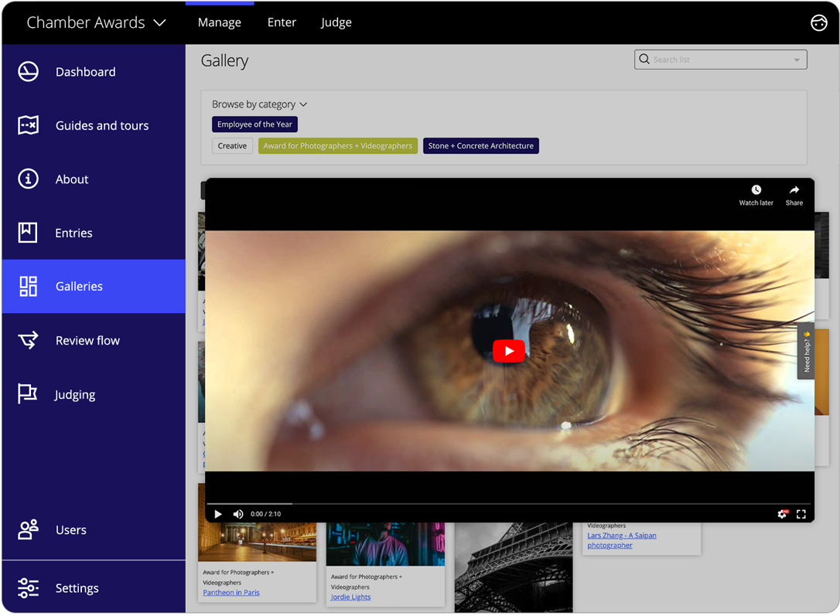Toggle the Creative category filter
The height and width of the screenshot is (616, 840).
(x=232, y=145)
